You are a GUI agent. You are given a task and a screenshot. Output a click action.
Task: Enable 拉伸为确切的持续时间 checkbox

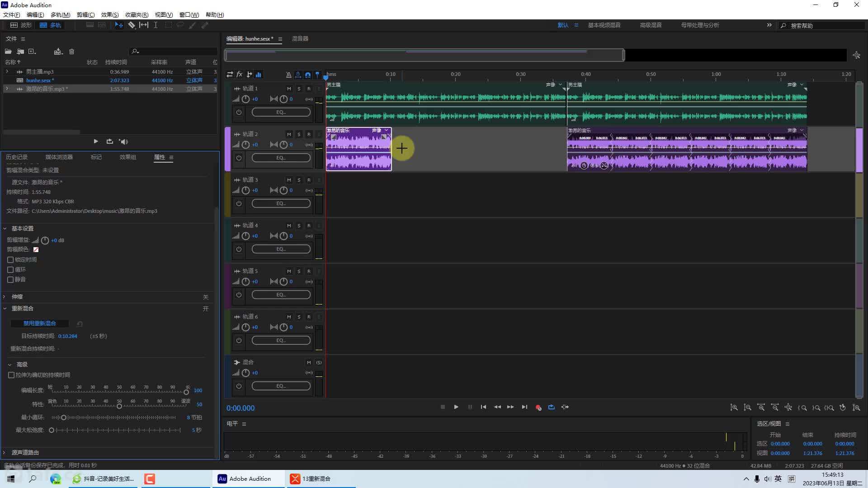(11, 375)
